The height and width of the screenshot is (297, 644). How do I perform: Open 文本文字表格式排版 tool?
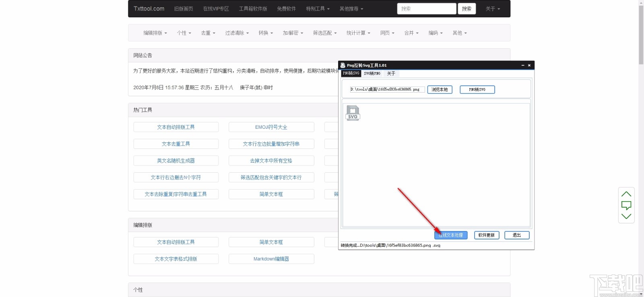(x=176, y=259)
